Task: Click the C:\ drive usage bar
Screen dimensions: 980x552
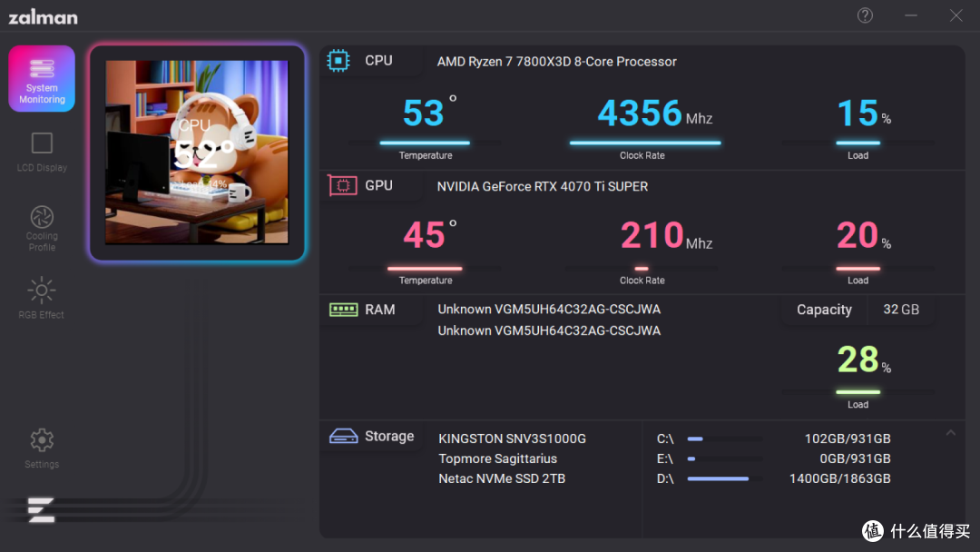Action: (725, 439)
